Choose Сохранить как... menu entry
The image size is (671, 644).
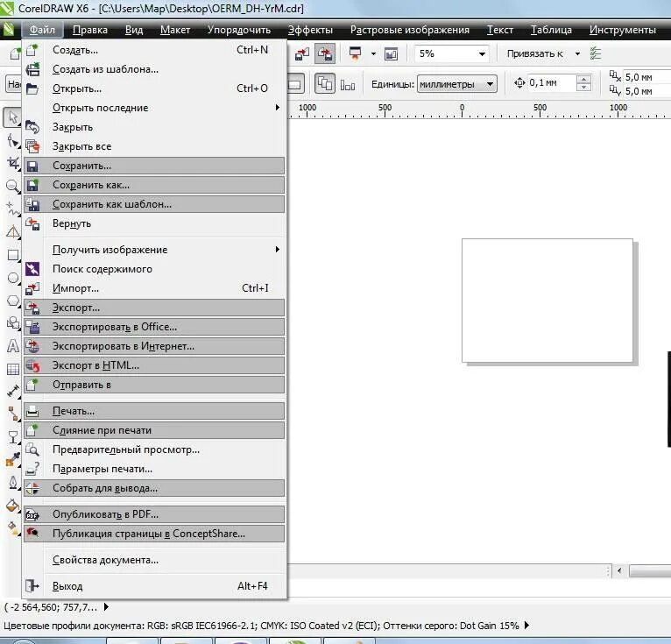[x=154, y=185]
